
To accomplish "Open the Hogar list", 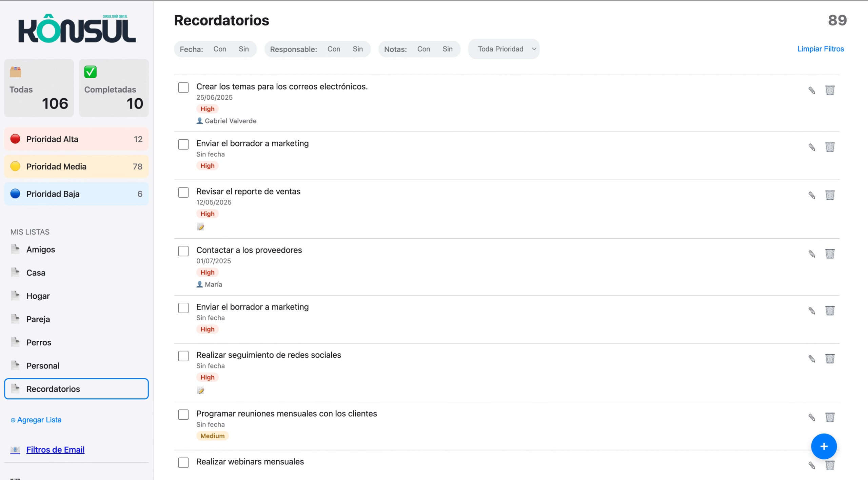I will (x=76, y=296).
